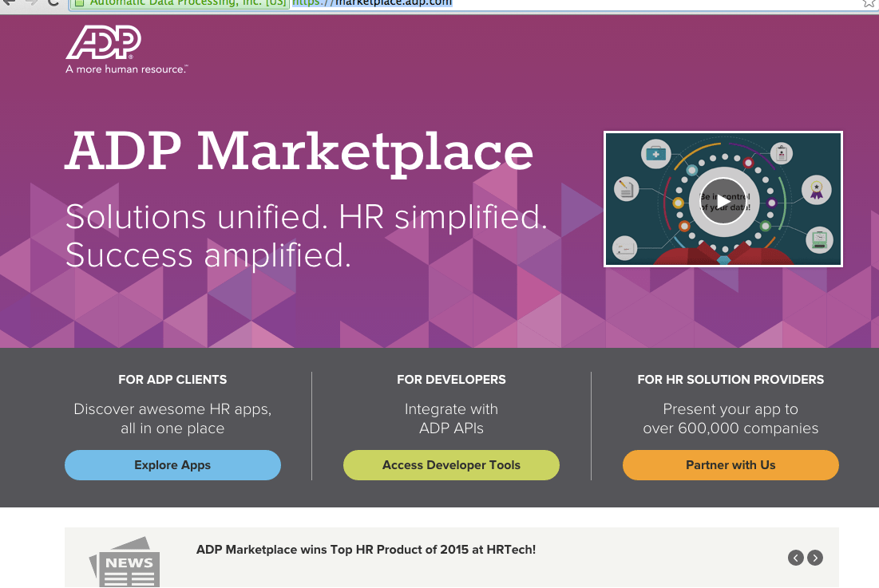
Task: Click the bookmark star in address bar
Action: coord(868,2)
